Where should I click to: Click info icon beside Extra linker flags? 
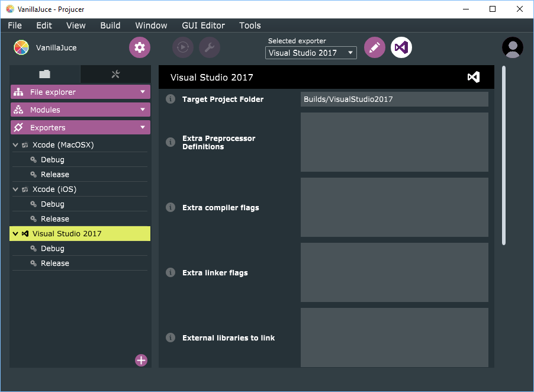171,272
